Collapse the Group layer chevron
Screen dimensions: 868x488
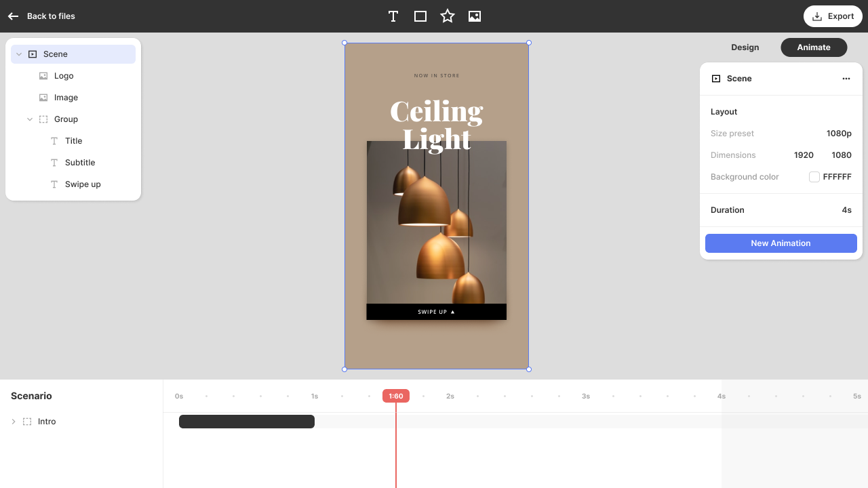point(30,119)
